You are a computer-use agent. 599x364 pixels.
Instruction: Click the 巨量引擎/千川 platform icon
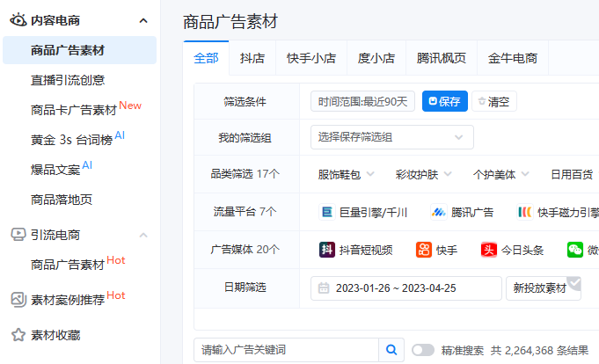pyautogui.click(x=327, y=212)
